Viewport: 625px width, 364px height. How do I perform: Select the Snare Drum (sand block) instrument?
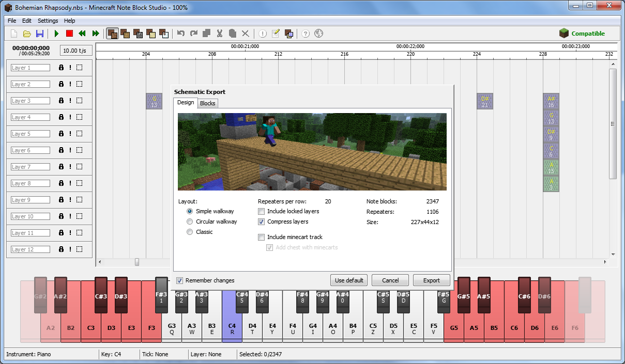point(151,34)
